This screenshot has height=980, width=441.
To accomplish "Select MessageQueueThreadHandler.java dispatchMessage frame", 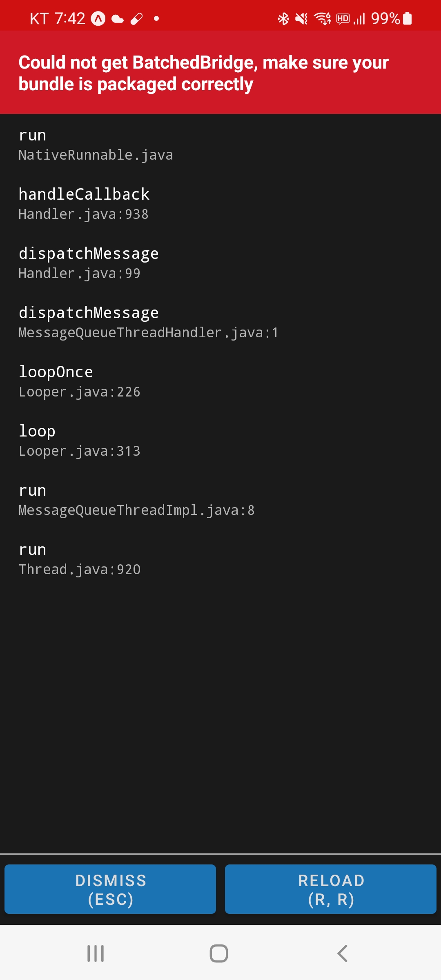I will (x=220, y=322).
